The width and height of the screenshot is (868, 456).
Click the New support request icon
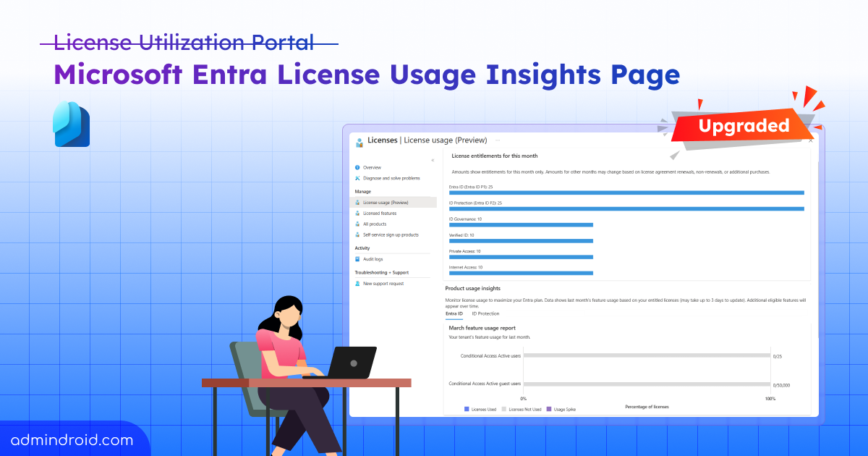coord(357,284)
